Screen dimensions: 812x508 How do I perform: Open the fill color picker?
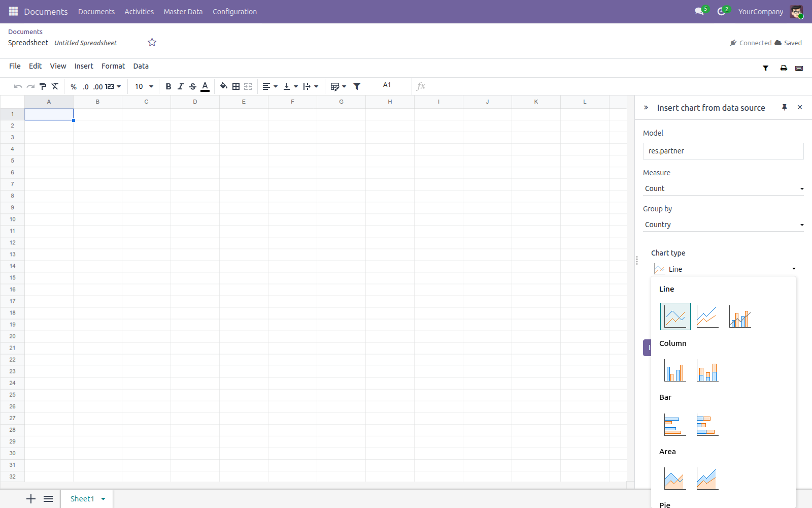coord(224,86)
